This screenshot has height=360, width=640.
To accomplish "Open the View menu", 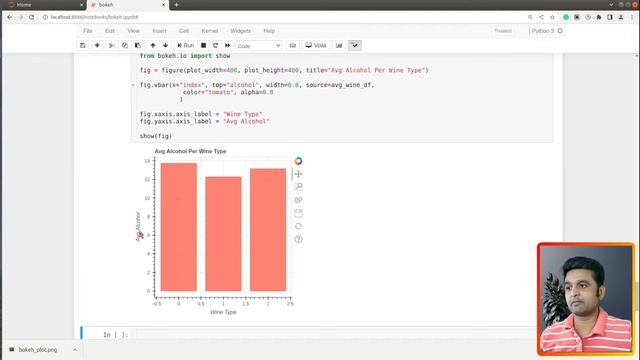I will (133, 31).
